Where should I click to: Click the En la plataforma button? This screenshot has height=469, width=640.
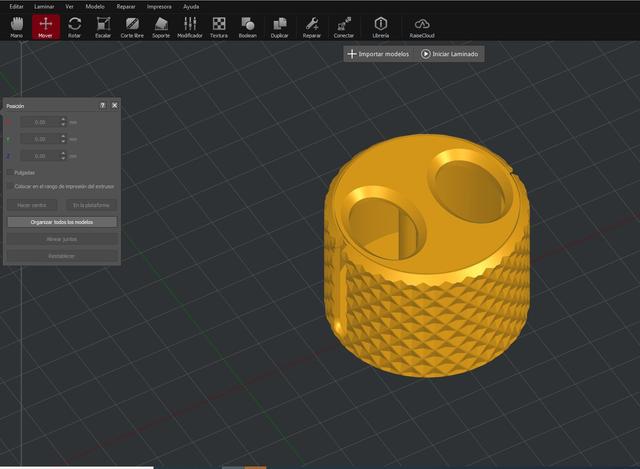(91, 205)
